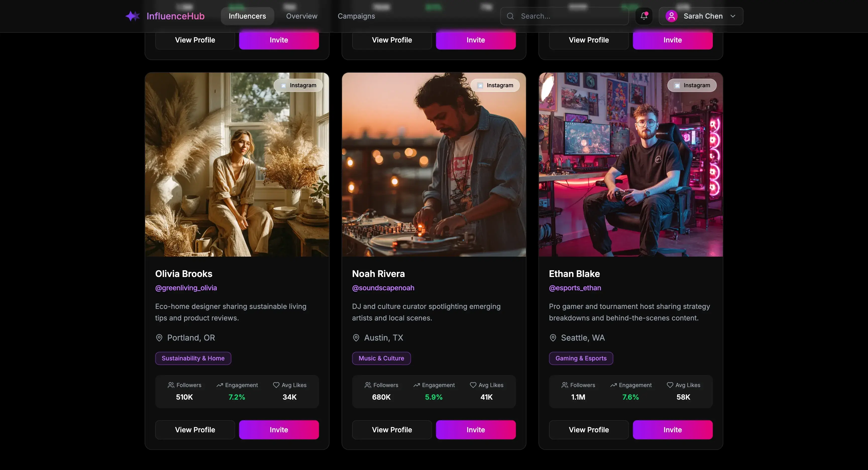
Task: Click the location pin beside Portland, OR
Action: point(159,338)
